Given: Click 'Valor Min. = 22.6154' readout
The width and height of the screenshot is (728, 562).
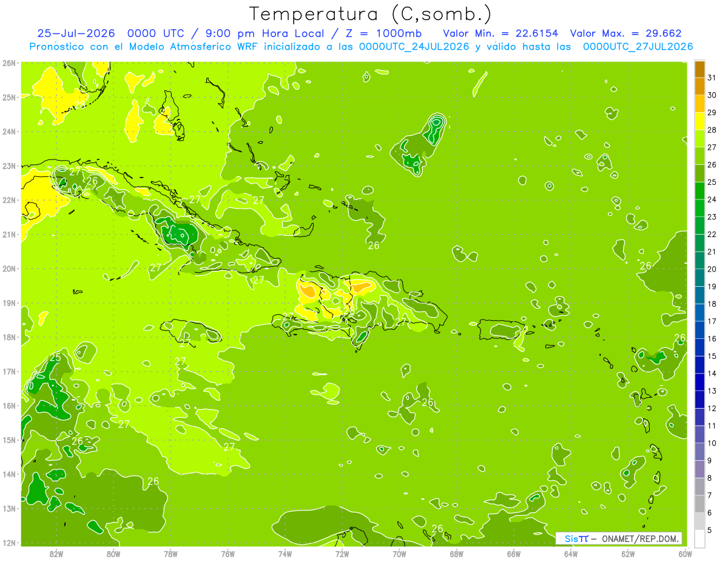Looking at the screenshot, I should (x=500, y=33).
